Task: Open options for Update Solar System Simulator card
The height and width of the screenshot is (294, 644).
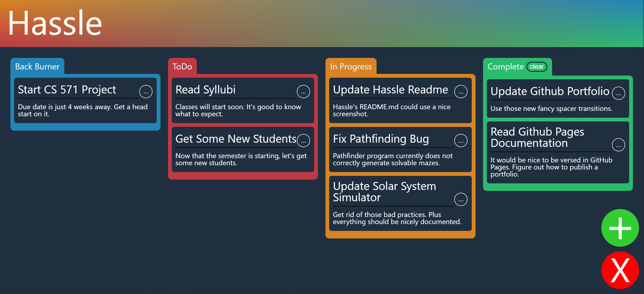Action: pyautogui.click(x=461, y=199)
